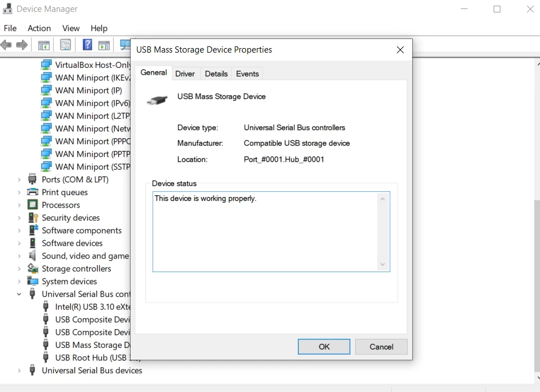Expand the Ports (COM & LPT) node

[19, 179]
